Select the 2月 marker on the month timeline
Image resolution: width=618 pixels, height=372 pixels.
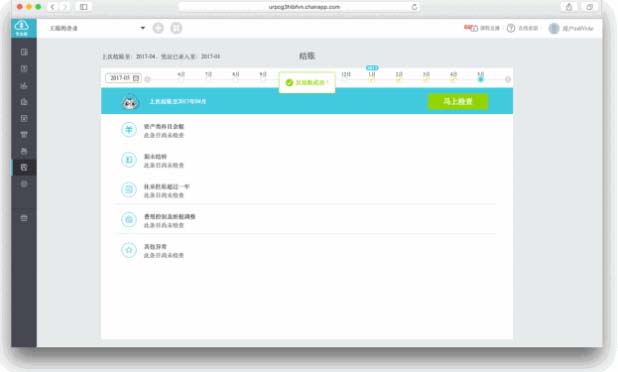tap(399, 76)
